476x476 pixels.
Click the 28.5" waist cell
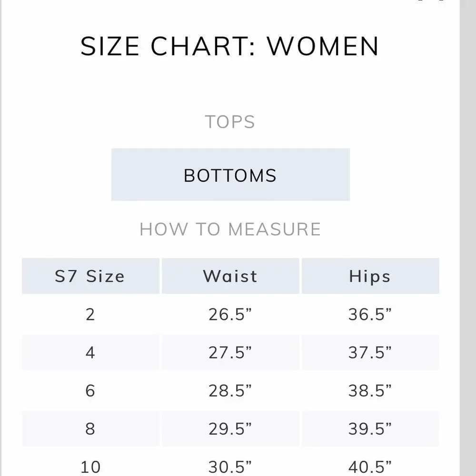230,391
